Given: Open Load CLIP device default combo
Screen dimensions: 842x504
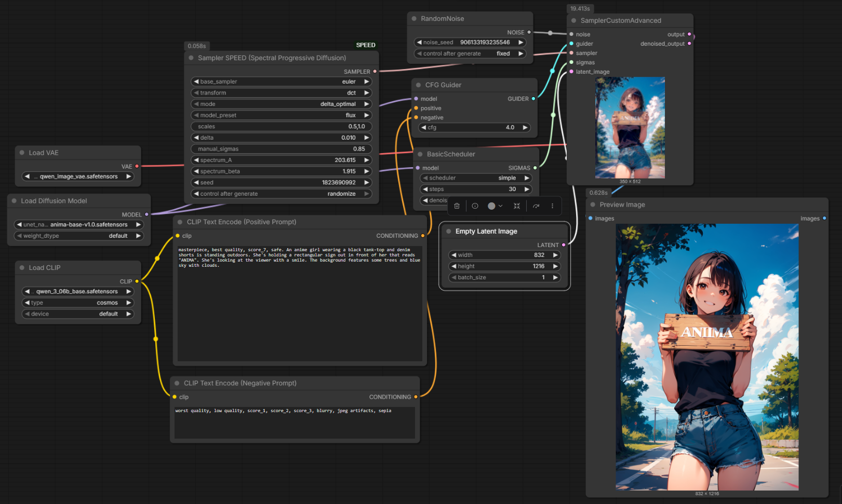Looking at the screenshot, I should pyautogui.click(x=77, y=314).
